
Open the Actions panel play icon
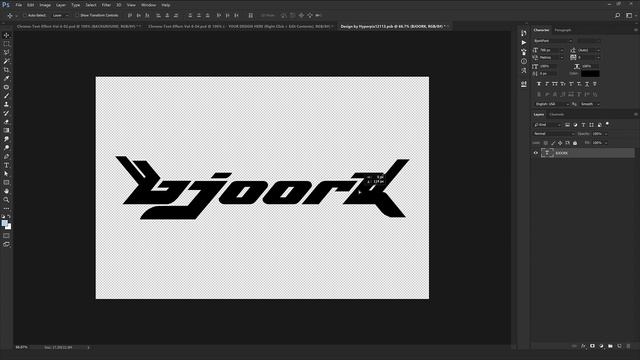[524, 42]
